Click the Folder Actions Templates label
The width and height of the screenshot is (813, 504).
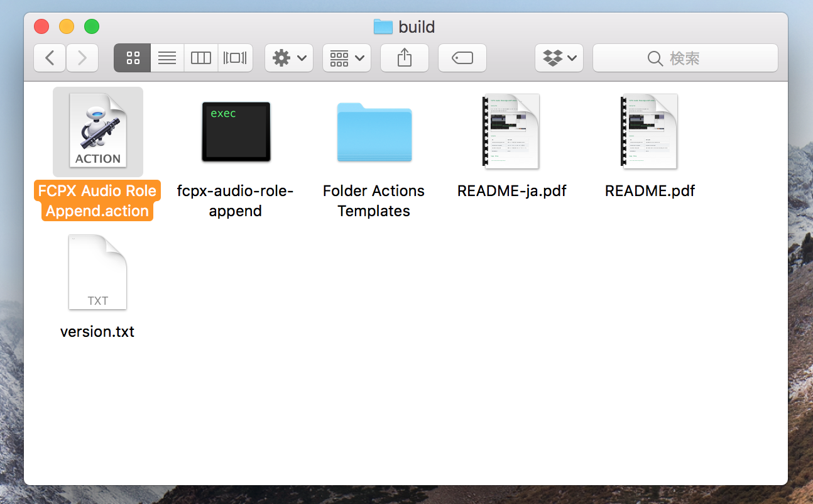(374, 200)
